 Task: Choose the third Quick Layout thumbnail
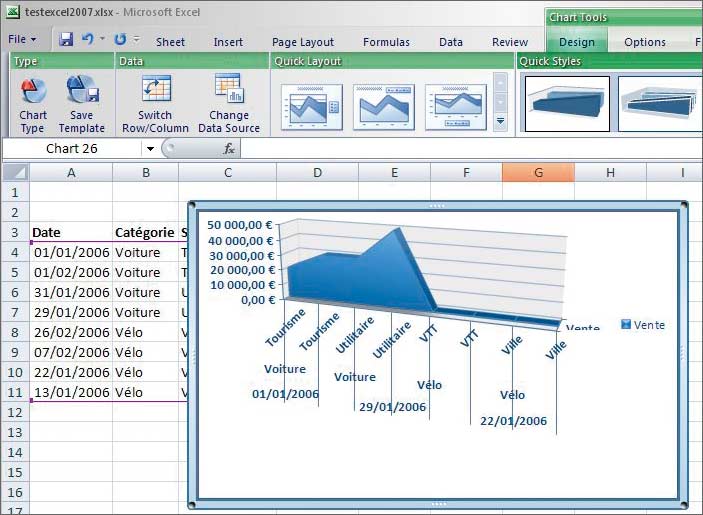[456, 106]
